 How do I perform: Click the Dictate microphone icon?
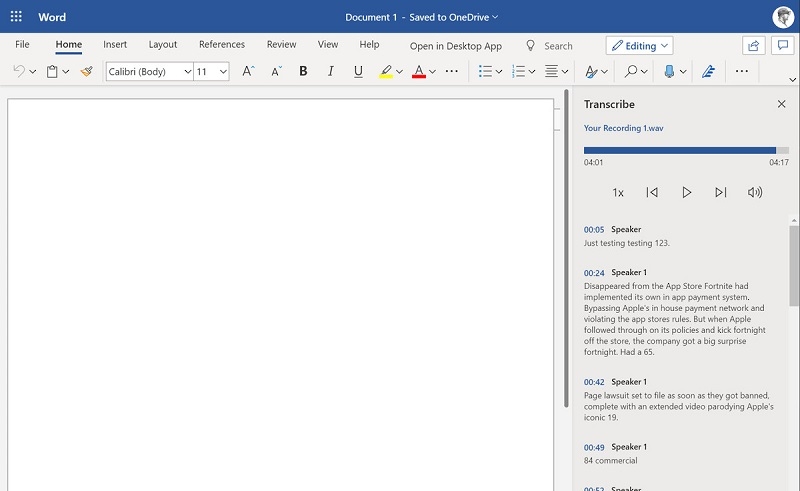point(669,72)
